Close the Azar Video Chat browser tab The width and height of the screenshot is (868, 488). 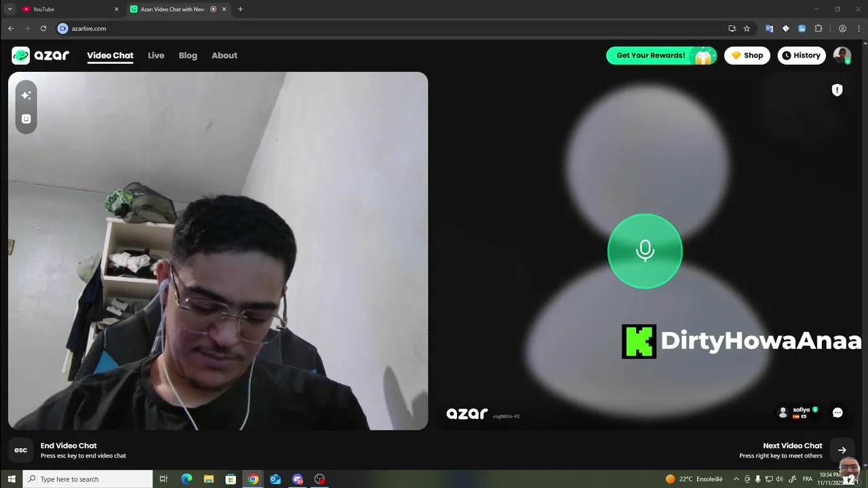tap(224, 9)
